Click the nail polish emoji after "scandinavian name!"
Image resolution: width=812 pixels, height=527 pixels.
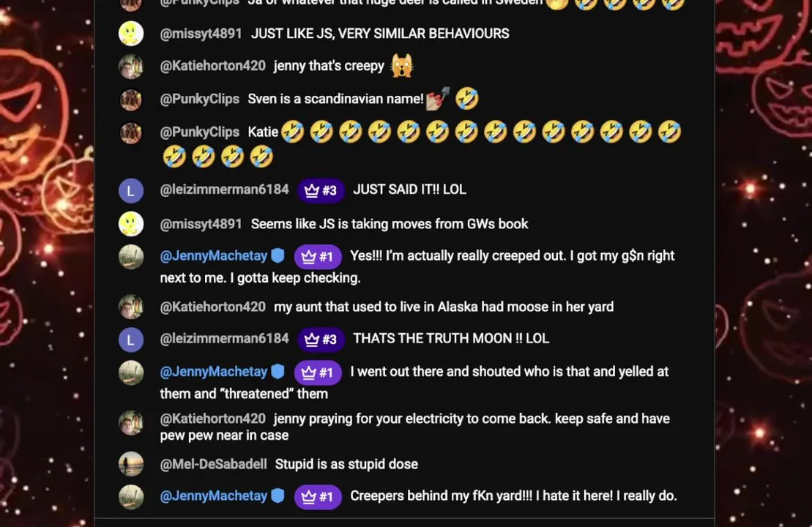[437, 98]
